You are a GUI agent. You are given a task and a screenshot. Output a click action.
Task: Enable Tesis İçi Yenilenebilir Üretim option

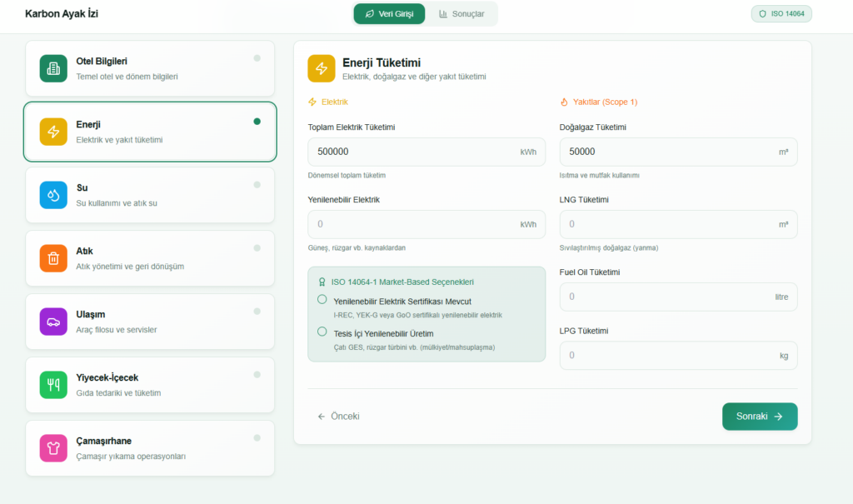322,332
